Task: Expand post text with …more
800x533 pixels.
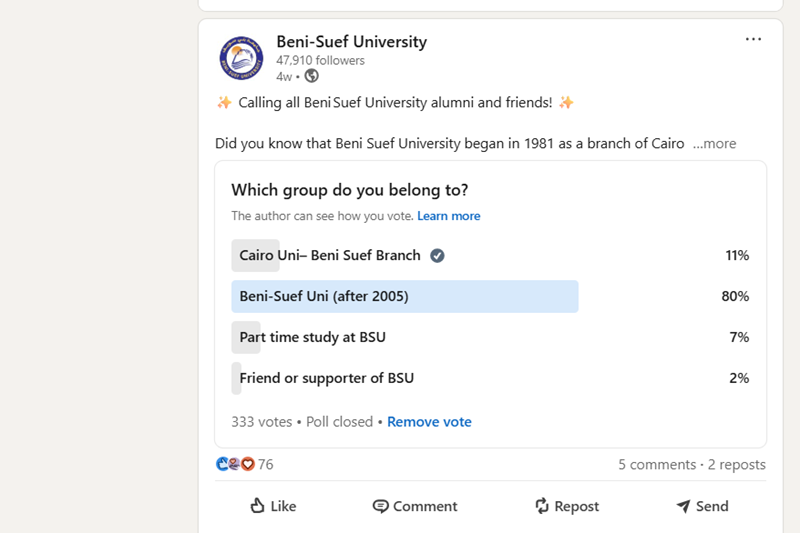Action: [x=714, y=144]
